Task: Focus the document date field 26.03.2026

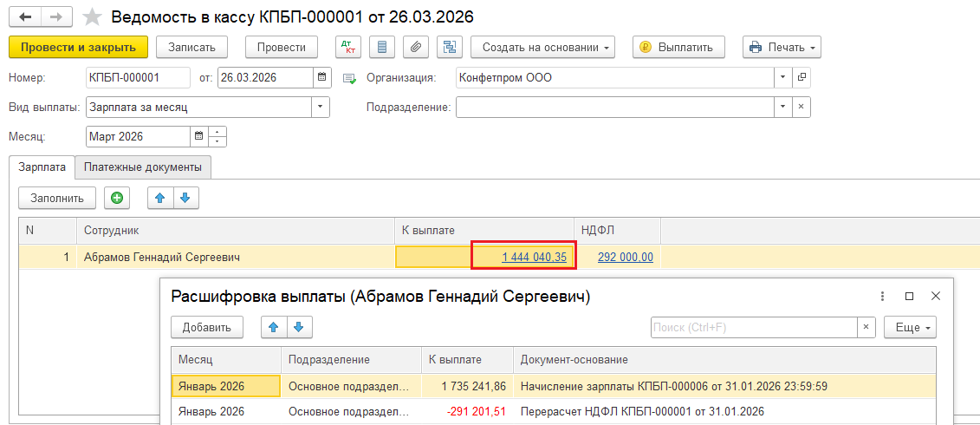Action: (x=266, y=78)
